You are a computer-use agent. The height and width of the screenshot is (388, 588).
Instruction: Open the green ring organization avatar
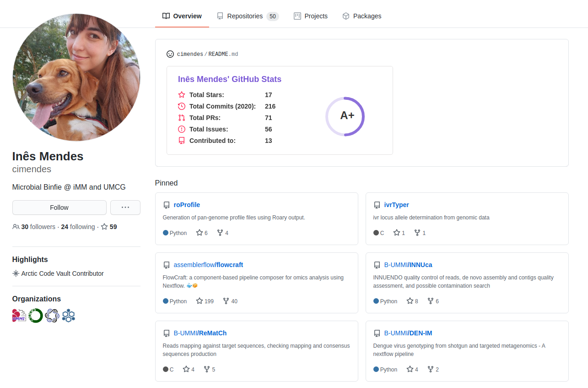point(36,316)
